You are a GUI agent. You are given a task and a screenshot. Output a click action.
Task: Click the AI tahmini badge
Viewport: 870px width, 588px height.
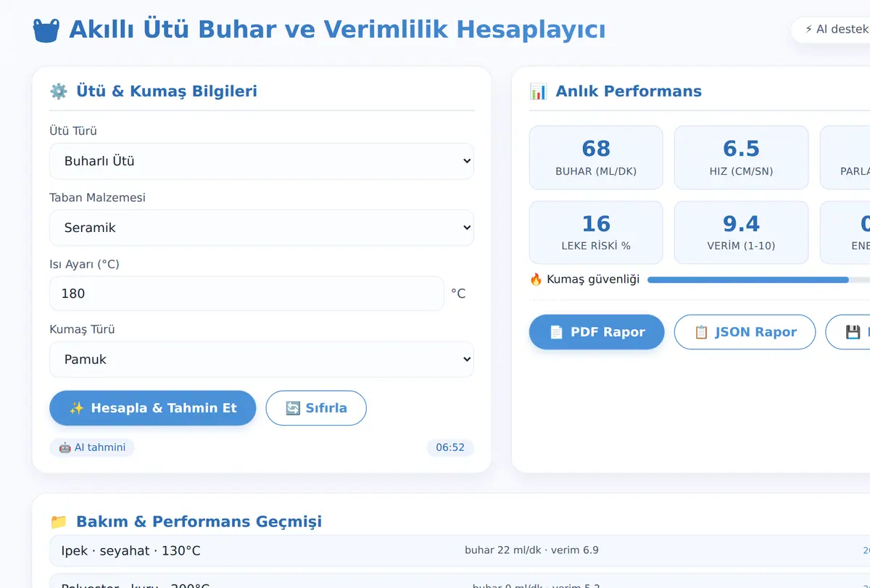92,447
